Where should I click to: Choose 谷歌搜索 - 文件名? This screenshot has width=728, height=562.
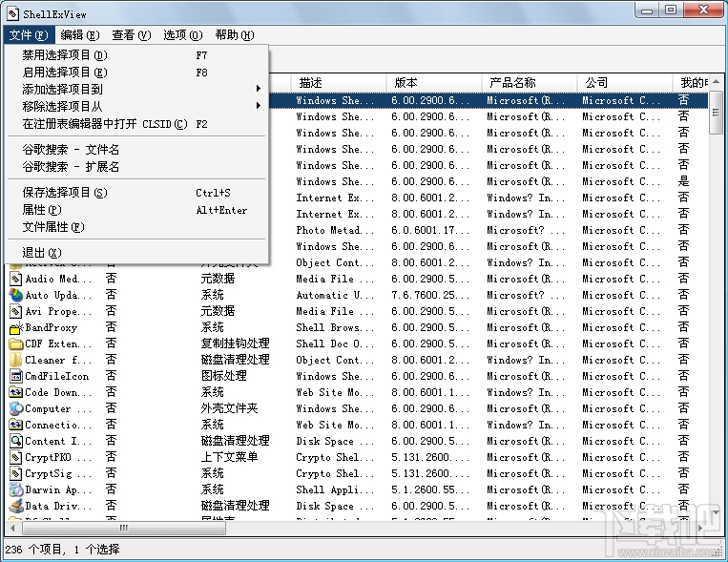point(136,150)
